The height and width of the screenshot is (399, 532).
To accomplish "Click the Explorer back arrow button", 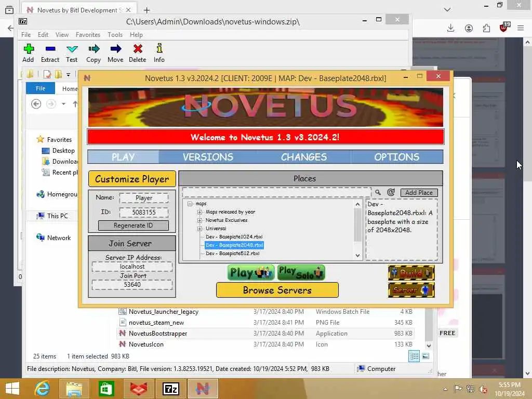I will coord(36,104).
